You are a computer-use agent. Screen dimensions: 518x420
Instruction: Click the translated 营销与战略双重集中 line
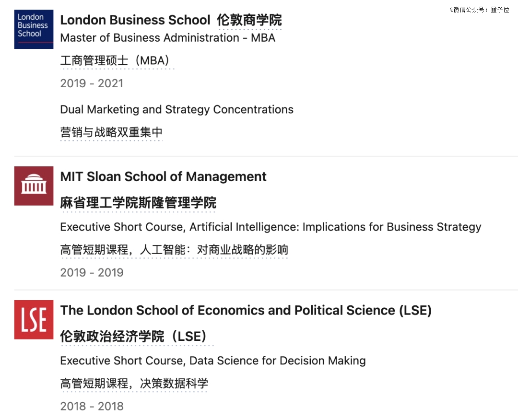point(111,132)
